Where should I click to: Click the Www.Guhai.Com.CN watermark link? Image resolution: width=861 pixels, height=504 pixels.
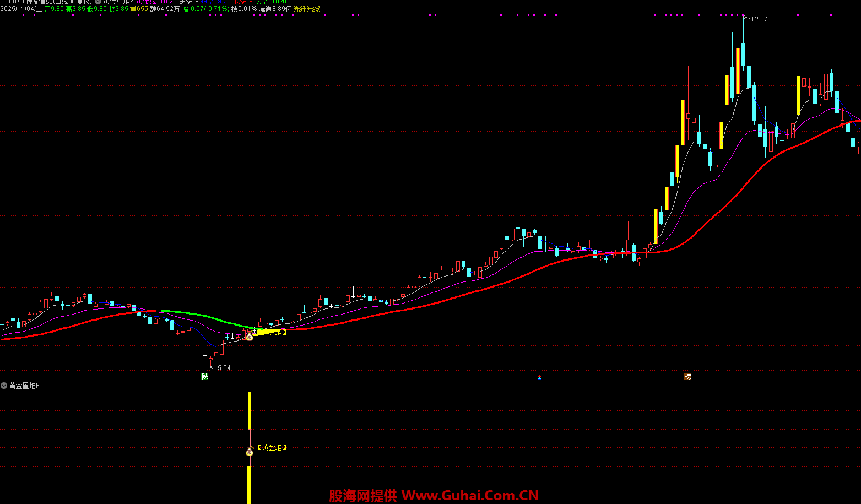pyautogui.click(x=470, y=496)
